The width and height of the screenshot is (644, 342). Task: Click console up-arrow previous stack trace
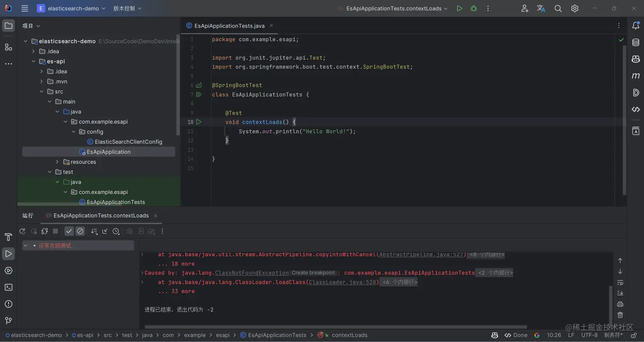(620, 260)
